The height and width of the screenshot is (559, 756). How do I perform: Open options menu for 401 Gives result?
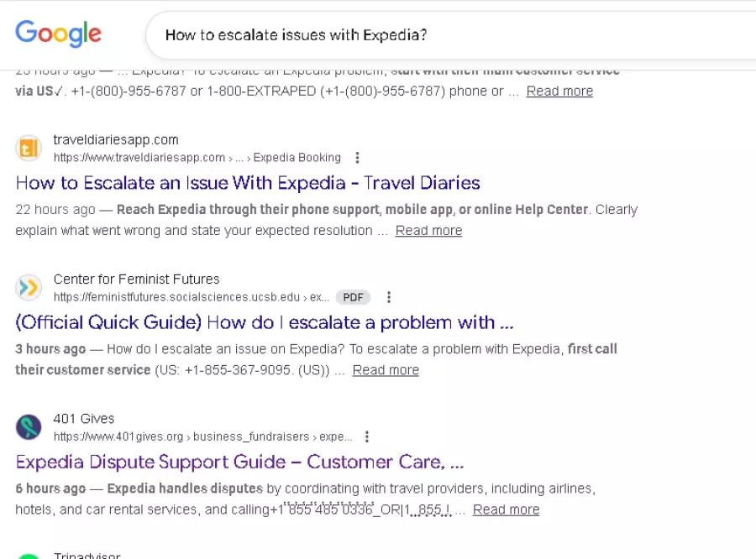click(x=367, y=436)
